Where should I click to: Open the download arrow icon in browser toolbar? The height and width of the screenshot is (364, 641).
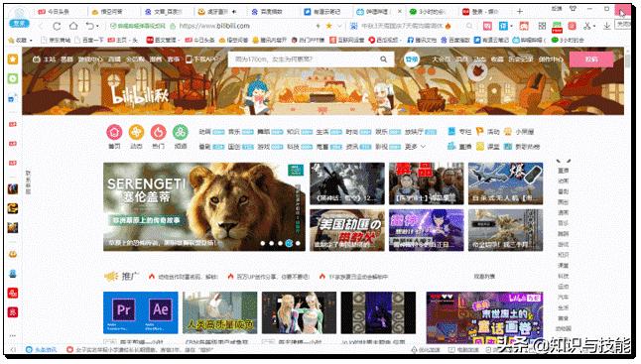click(607, 26)
